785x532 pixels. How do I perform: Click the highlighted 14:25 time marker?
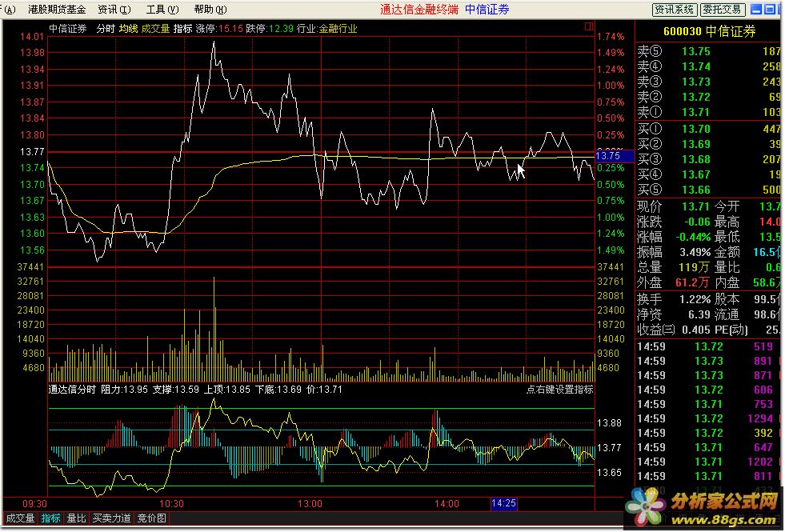pos(503,503)
